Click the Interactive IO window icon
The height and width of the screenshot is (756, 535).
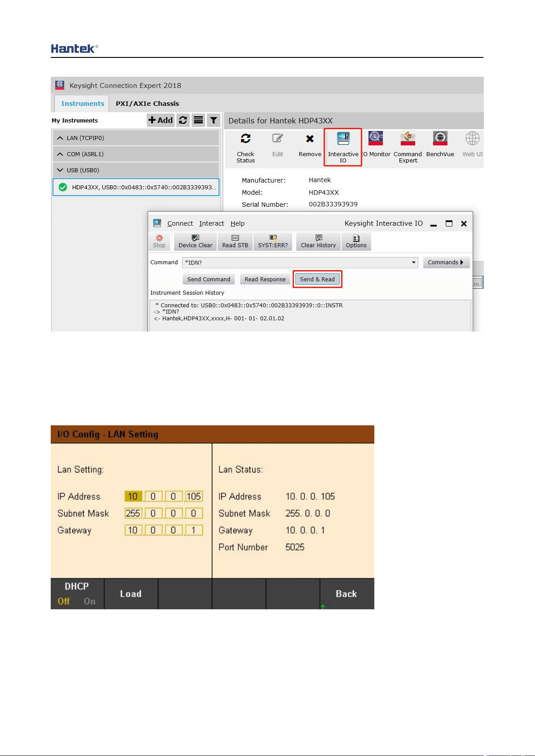point(157,223)
